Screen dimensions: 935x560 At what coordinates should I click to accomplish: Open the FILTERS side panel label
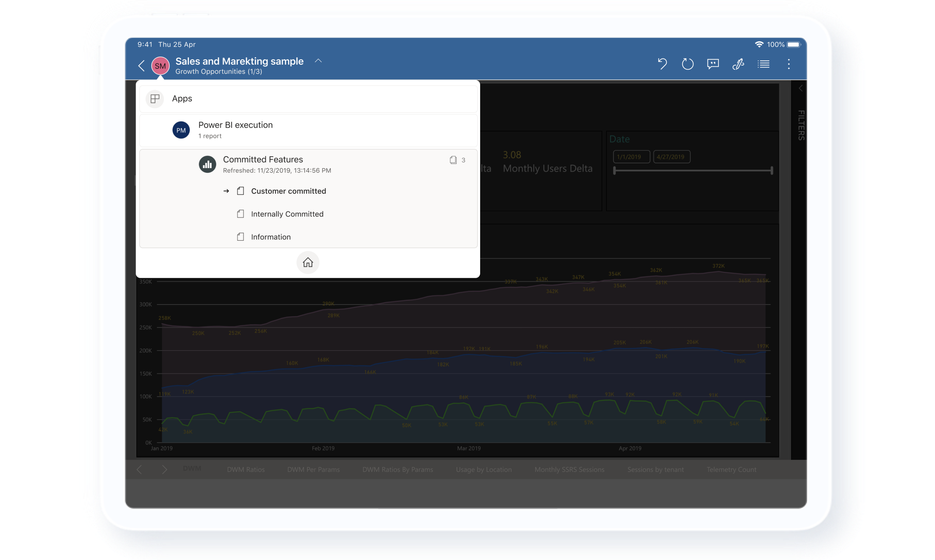pyautogui.click(x=801, y=125)
